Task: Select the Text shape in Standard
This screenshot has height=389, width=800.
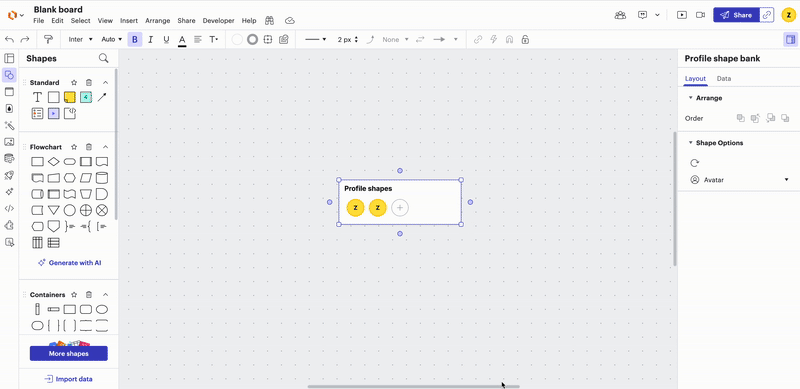Action: (37, 97)
